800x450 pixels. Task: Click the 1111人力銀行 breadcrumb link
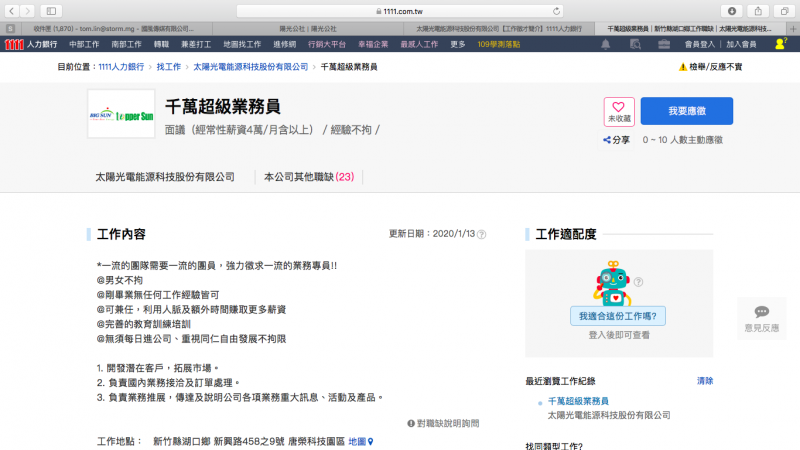pos(121,67)
